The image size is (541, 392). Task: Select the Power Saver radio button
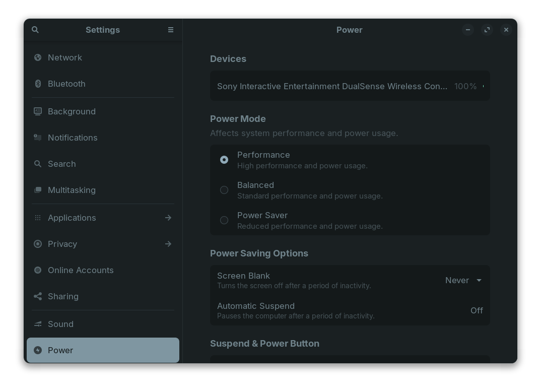[224, 220]
